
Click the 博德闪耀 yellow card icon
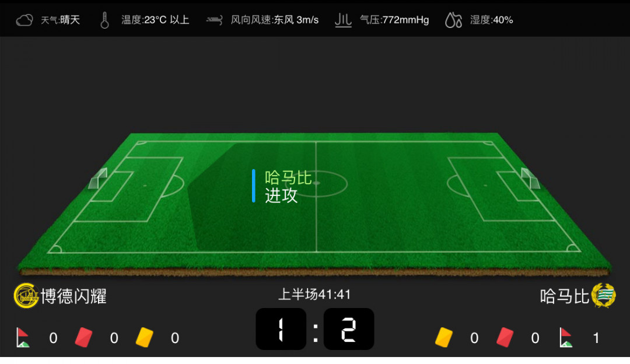144,338
